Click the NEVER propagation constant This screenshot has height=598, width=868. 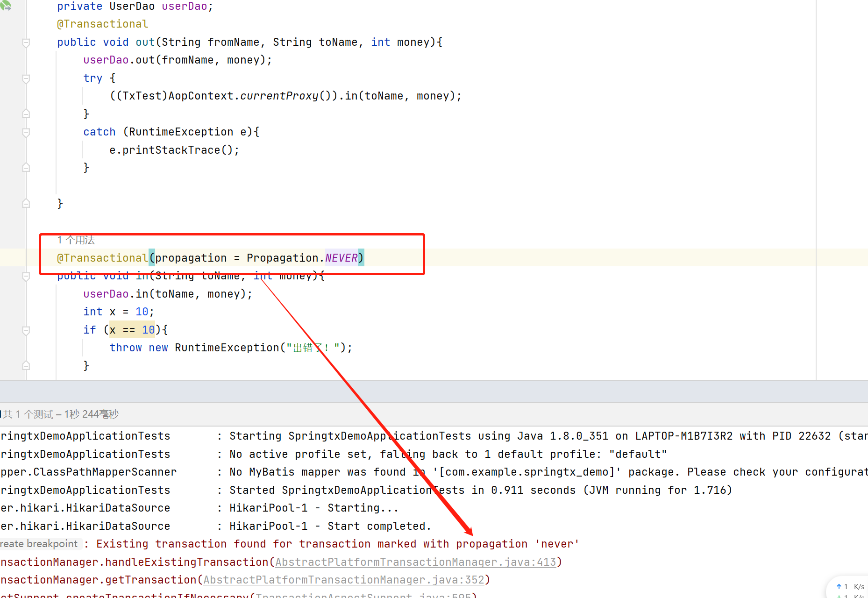click(341, 258)
